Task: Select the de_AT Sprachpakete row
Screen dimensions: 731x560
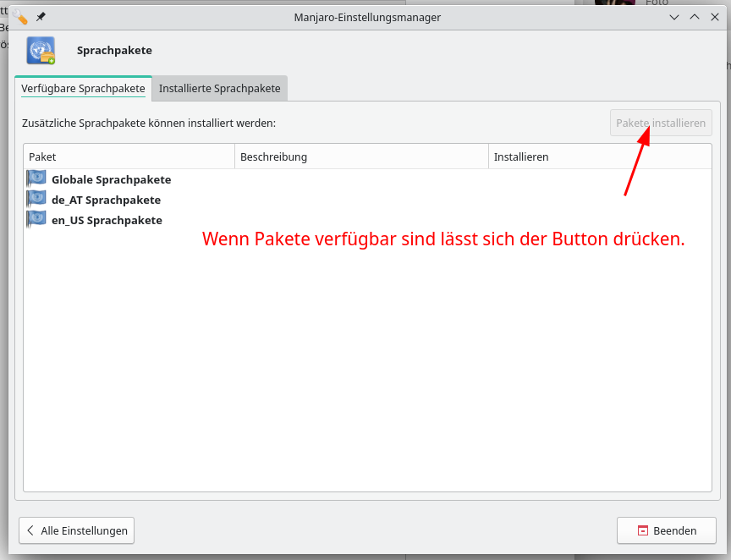Action: tap(367, 200)
